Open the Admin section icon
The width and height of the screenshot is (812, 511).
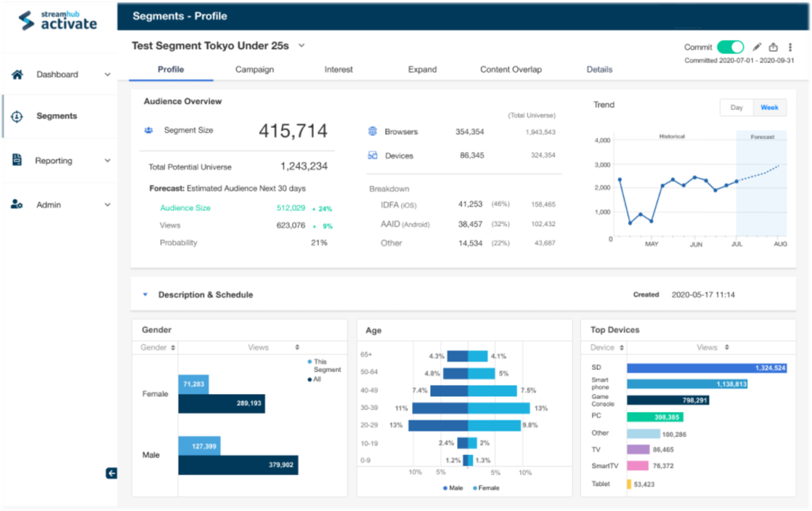(16, 204)
